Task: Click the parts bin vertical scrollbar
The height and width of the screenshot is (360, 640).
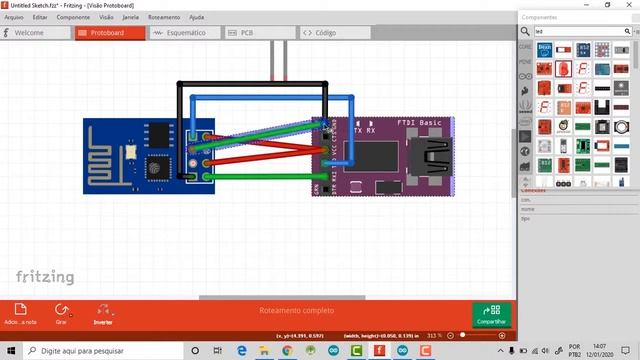Action: [x=636, y=55]
